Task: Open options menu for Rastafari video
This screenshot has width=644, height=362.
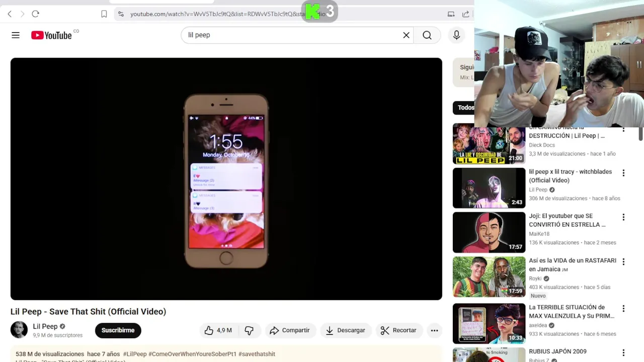Action: 623,262
